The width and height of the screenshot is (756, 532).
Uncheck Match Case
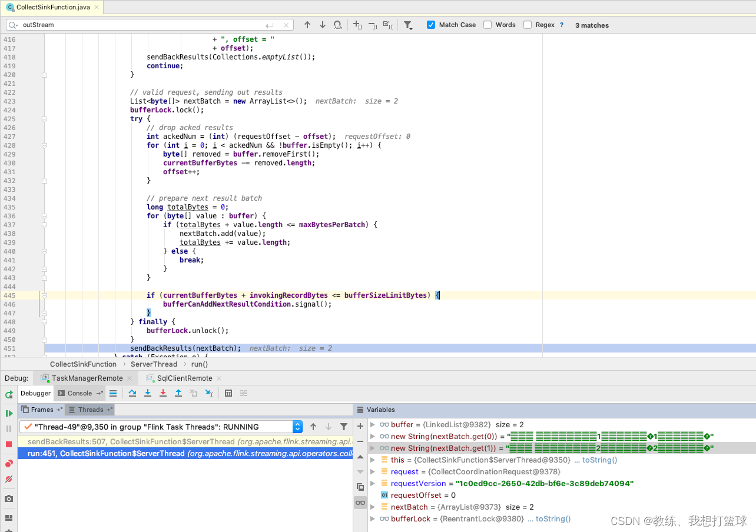tap(431, 25)
